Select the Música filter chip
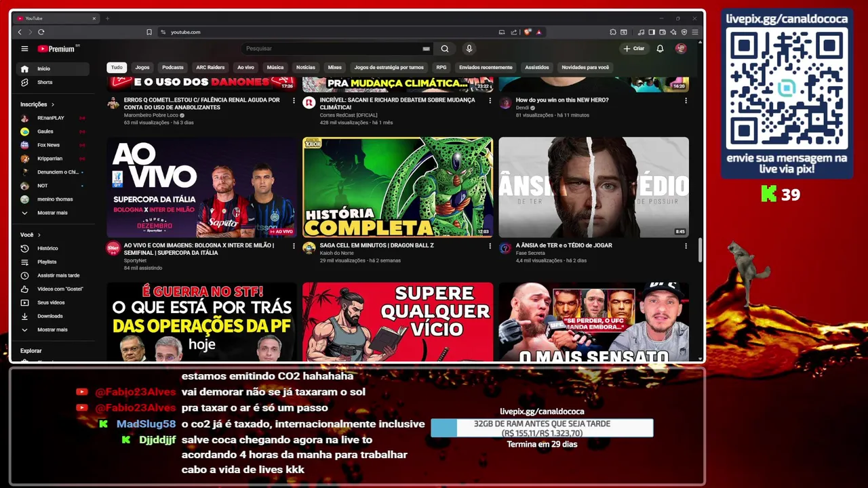This screenshot has height=488, width=868. 275,67
